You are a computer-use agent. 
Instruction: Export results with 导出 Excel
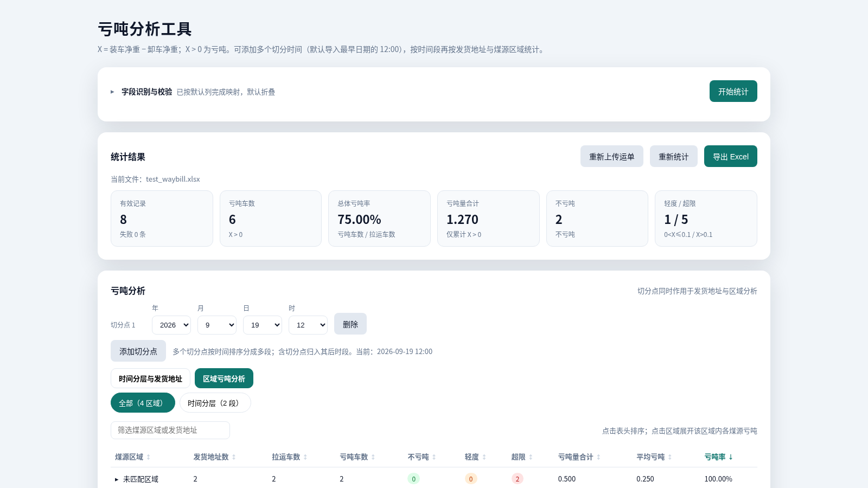click(730, 156)
